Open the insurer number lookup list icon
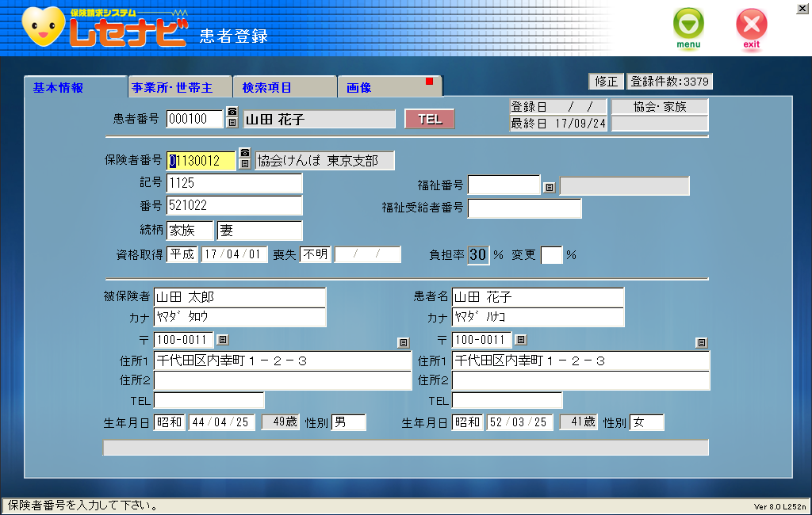This screenshot has height=515, width=812. pos(245,164)
